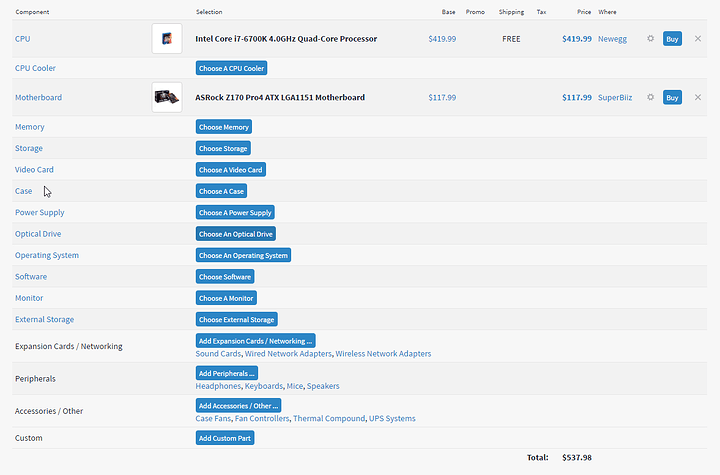
Task: Click Add Peripherals button
Action: [x=226, y=373]
